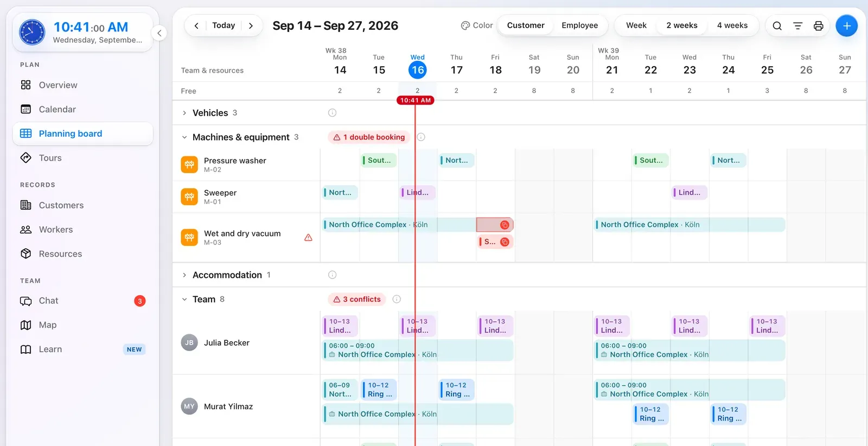Click the info icon beside the double booking badge

point(421,137)
